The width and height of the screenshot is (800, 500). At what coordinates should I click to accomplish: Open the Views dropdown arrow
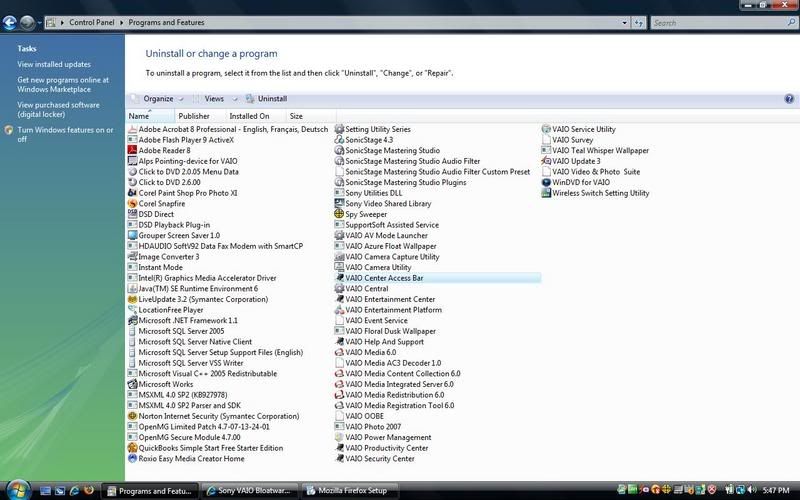coord(235,99)
